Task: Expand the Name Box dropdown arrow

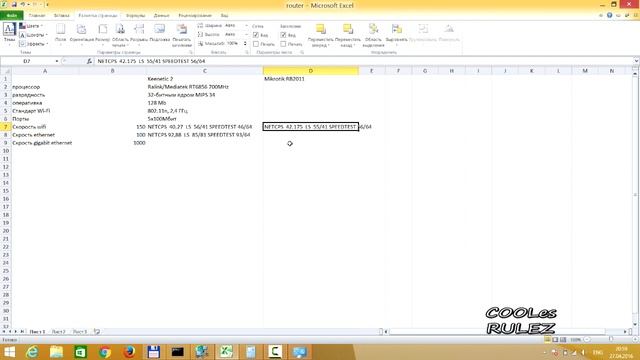Action: [x=57, y=61]
